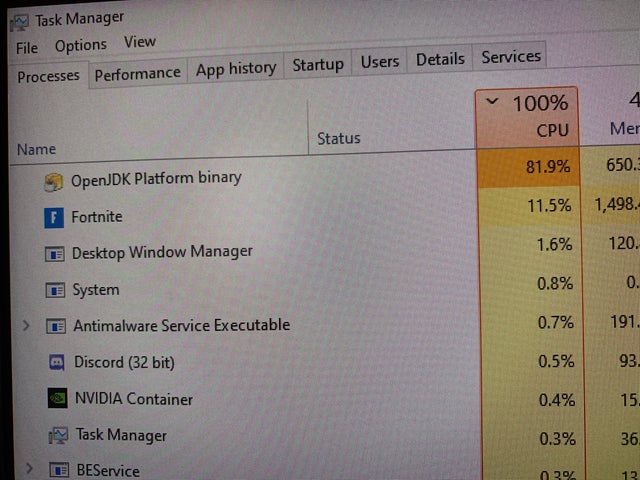Select the OpenJDK Platform binary process name
This screenshot has width=640, height=480.
click(x=156, y=179)
